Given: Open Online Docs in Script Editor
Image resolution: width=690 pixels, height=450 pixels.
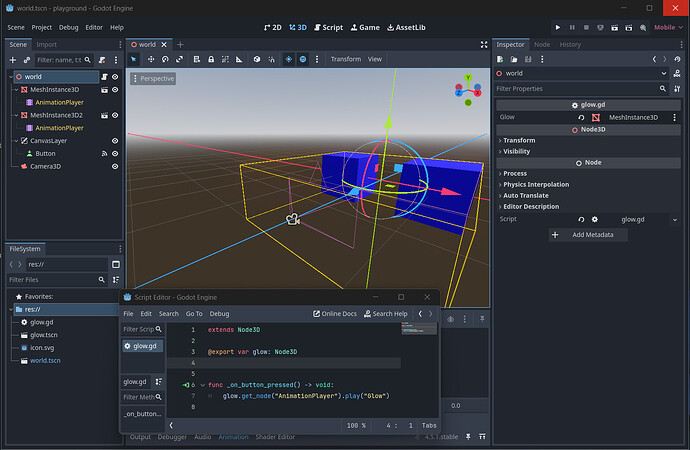Looking at the screenshot, I should click(336, 313).
